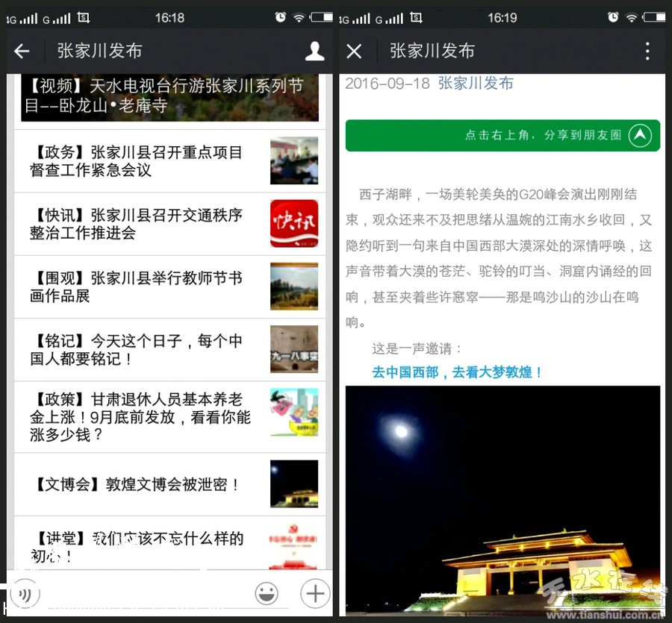Open the 【视频】天水电视台 video article
This screenshot has width=672, height=623.
[164, 96]
